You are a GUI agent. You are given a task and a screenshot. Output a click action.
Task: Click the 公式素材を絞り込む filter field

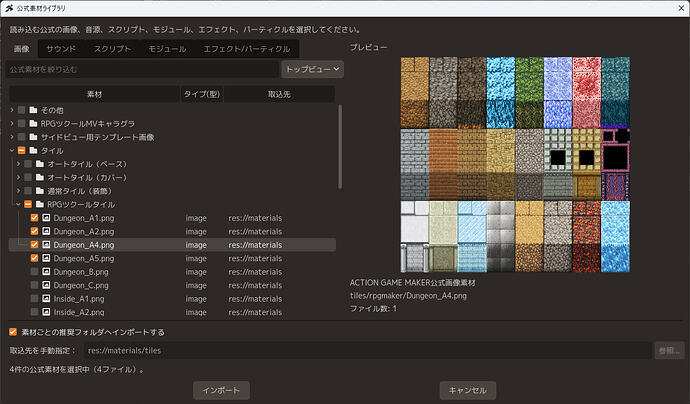142,69
